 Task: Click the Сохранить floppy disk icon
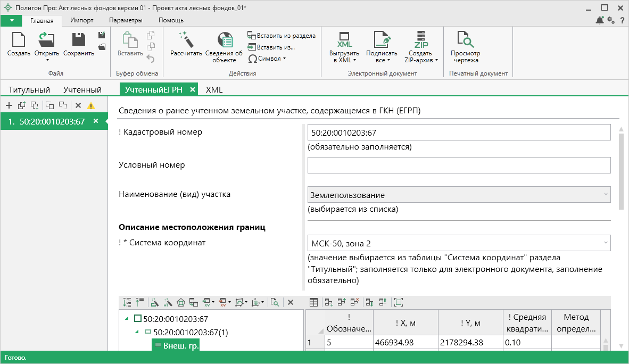coord(78,40)
